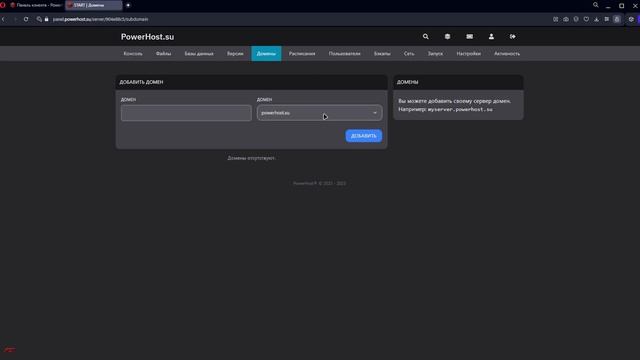Open the user account profile icon
The image size is (640, 360).
[x=491, y=37]
